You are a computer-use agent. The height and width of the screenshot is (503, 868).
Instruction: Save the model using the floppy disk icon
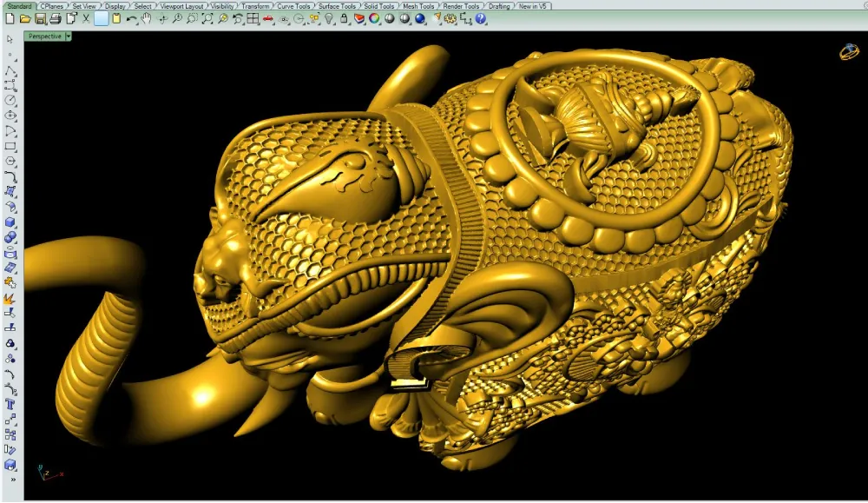(40, 18)
